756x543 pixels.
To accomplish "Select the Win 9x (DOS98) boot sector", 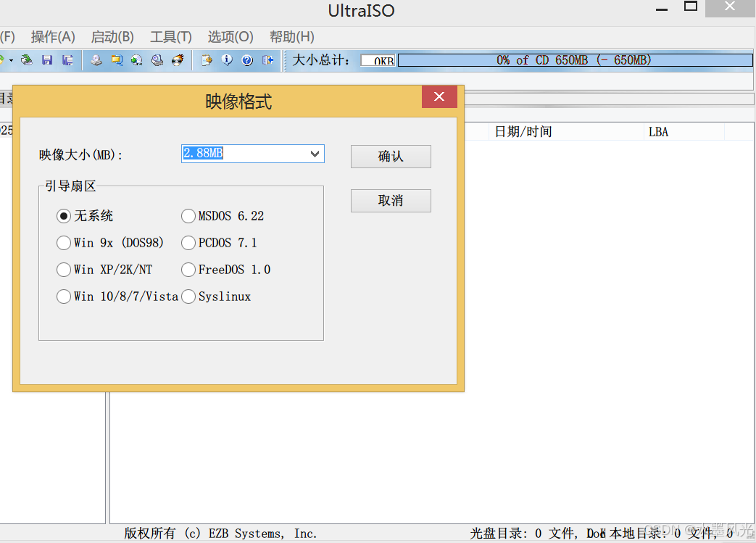I will [110, 243].
